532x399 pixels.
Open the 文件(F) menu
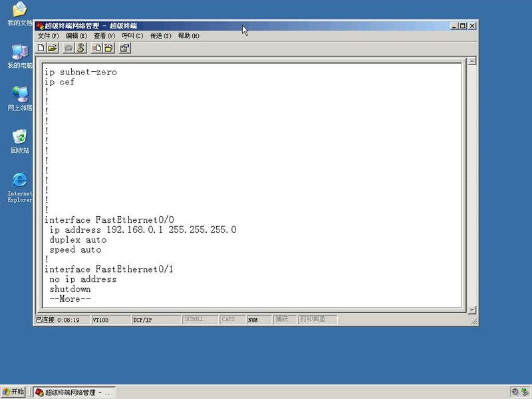pyautogui.click(x=48, y=36)
